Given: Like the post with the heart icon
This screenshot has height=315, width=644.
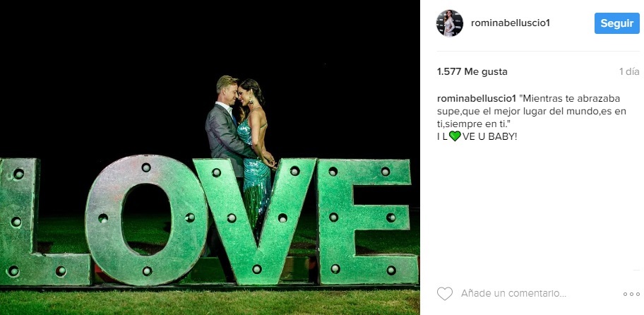Looking at the screenshot, I should tap(444, 293).
